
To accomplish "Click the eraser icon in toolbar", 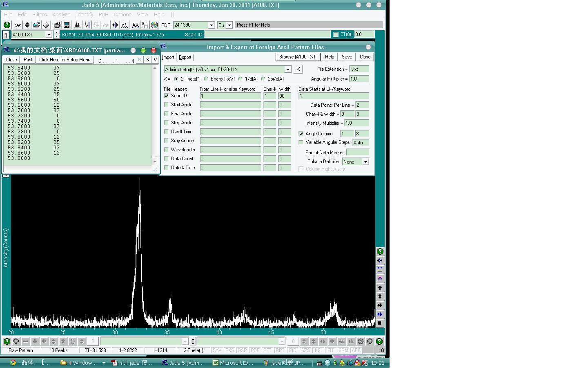I will point(46,25).
